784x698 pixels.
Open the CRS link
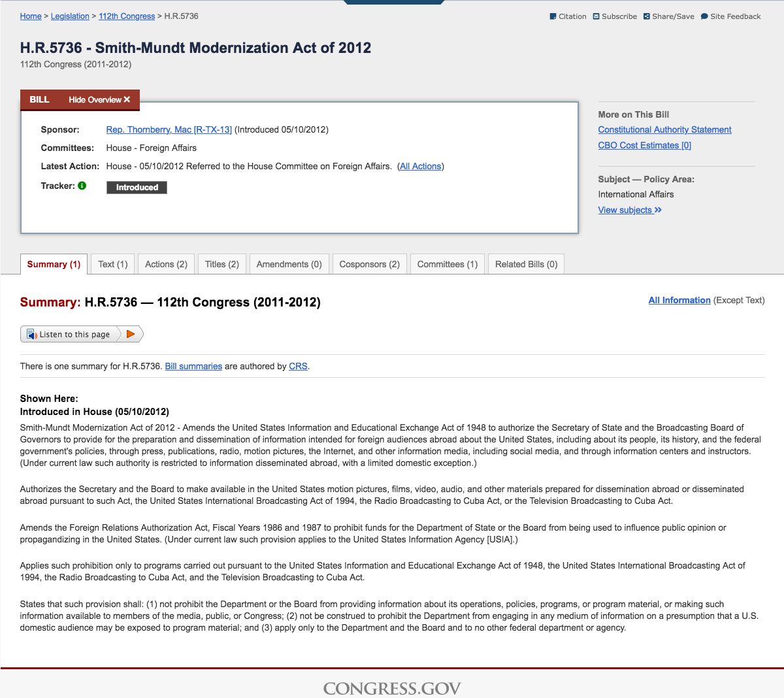298,366
